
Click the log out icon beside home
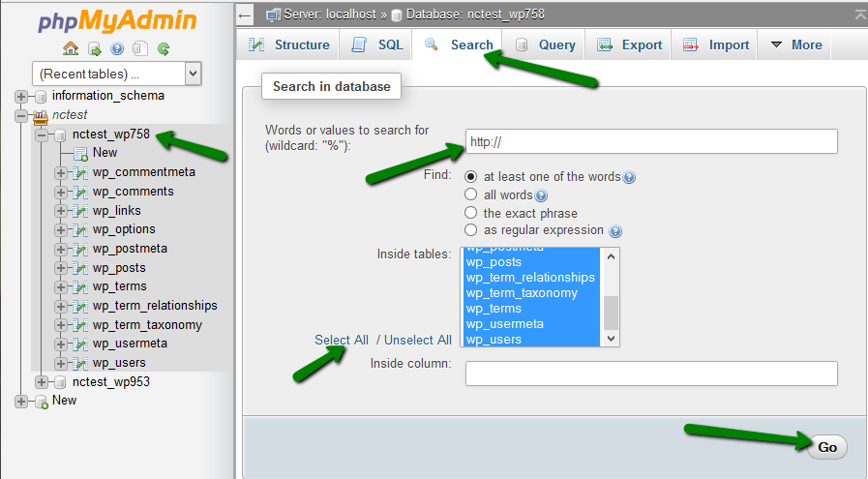tap(95, 49)
